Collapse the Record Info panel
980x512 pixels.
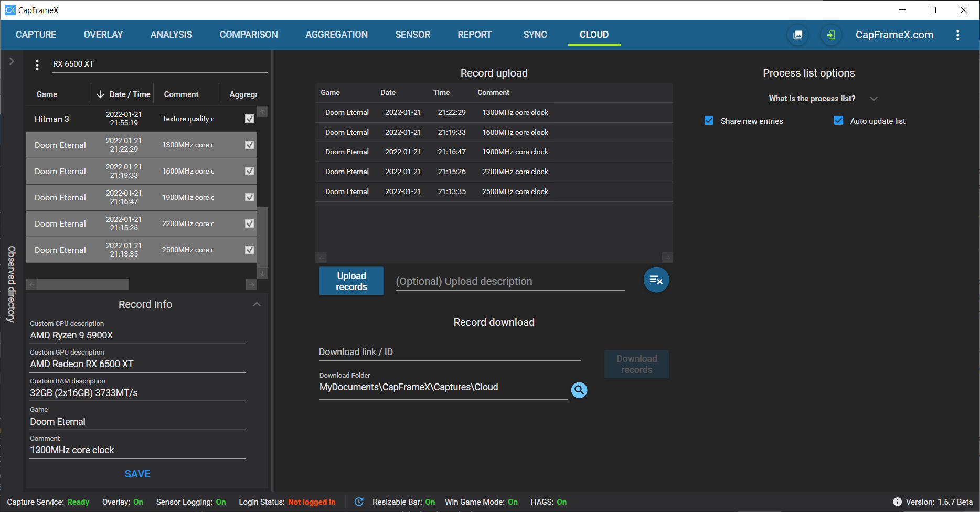point(257,304)
